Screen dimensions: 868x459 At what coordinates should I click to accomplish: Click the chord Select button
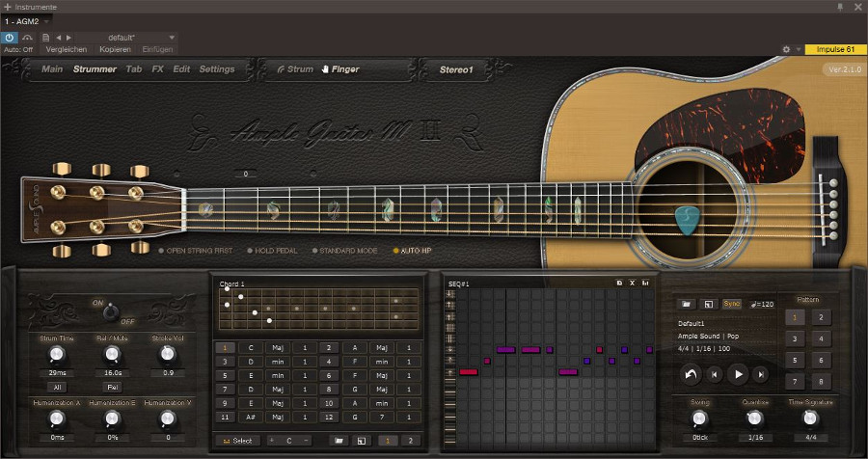pos(238,441)
